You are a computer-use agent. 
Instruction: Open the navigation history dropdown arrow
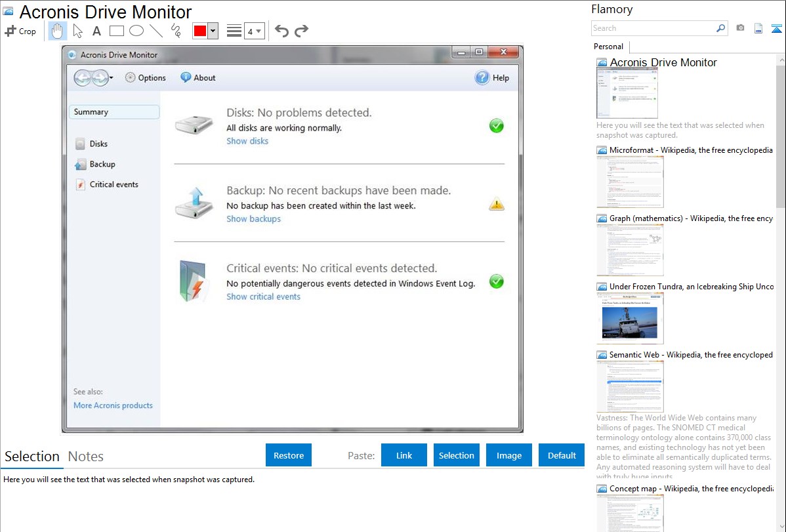[112, 77]
